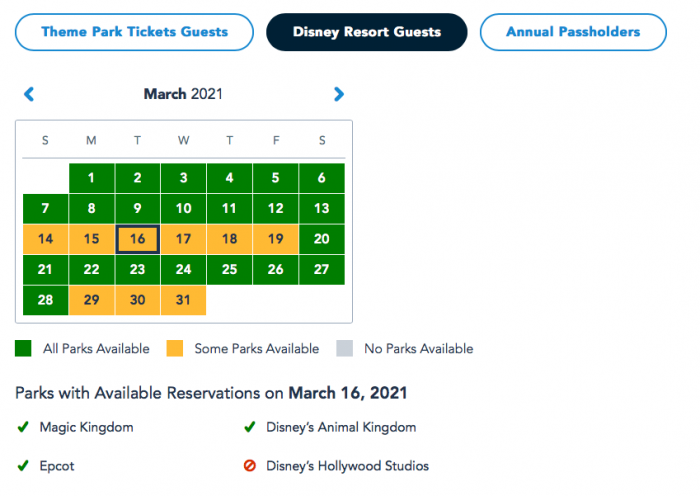This screenshot has width=700, height=496.
Task: Click the green checkmark beside Epcot
Action: 23,466
